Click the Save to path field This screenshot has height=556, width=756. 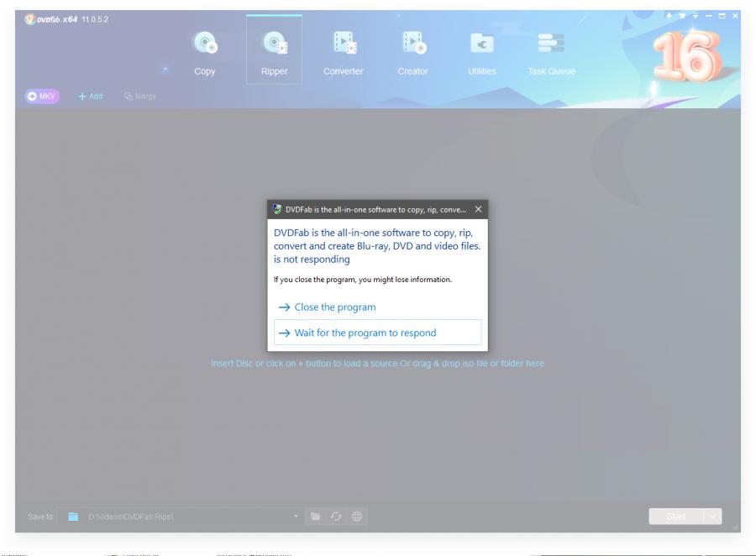(181, 517)
